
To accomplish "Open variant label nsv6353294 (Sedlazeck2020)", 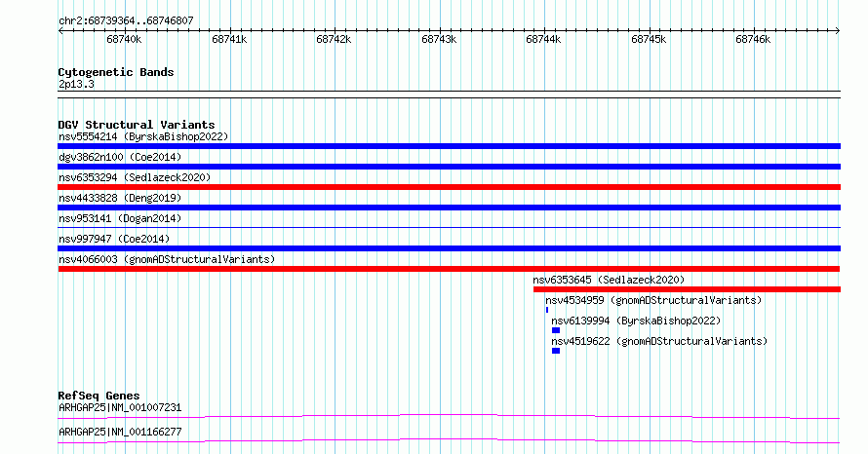I will point(135,178).
